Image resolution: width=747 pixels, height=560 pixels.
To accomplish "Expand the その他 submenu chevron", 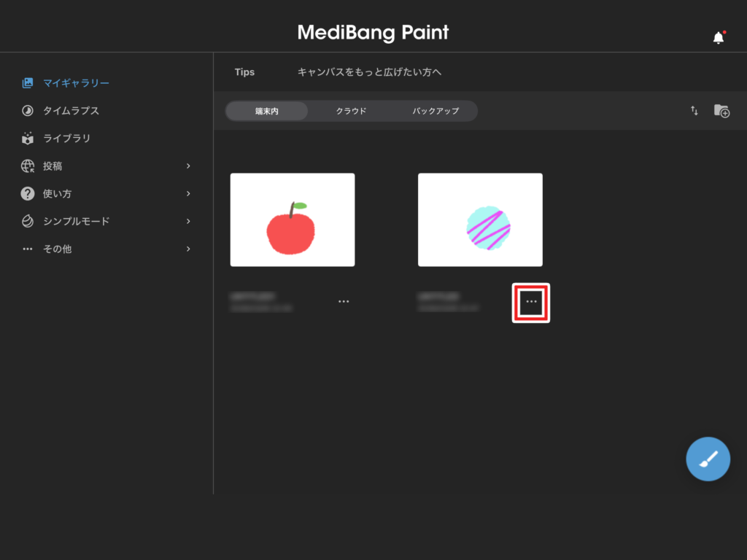I will (x=188, y=249).
